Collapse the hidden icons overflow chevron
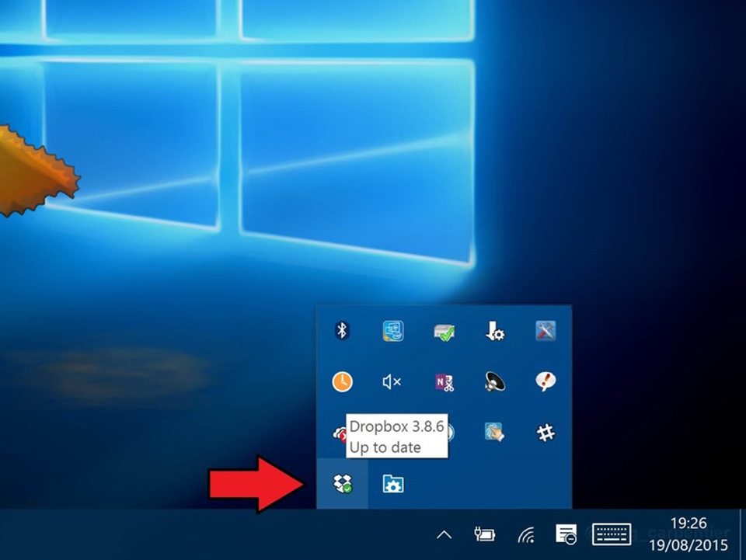The width and height of the screenshot is (746, 560). tap(444, 534)
